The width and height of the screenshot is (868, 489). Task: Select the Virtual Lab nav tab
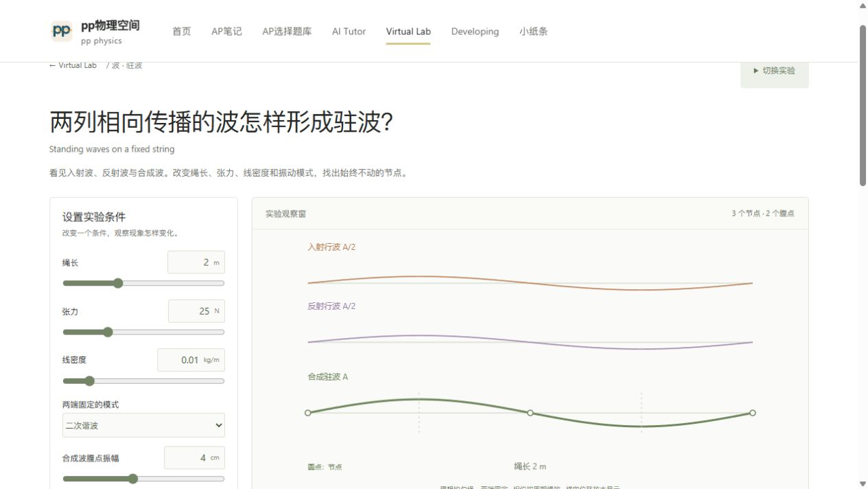tap(408, 32)
